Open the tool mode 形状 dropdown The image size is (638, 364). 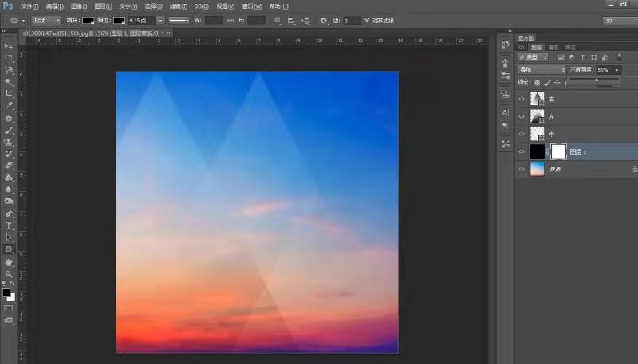pos(46,21)
